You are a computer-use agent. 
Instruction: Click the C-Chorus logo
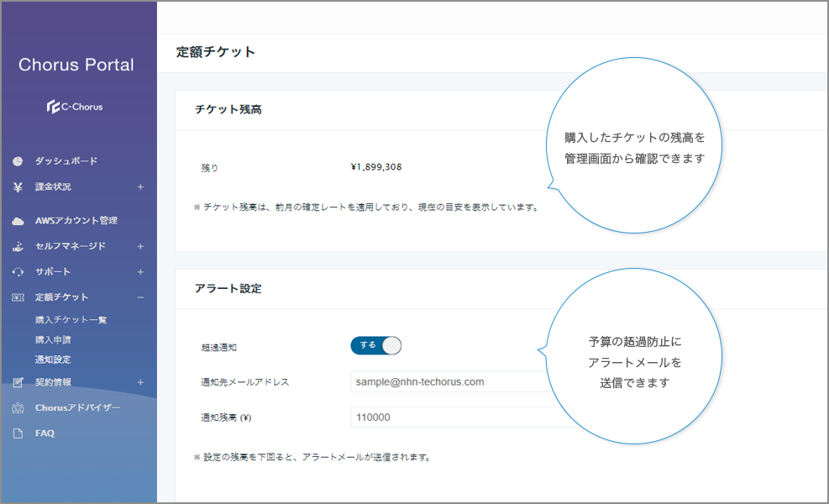pos(75,107)
